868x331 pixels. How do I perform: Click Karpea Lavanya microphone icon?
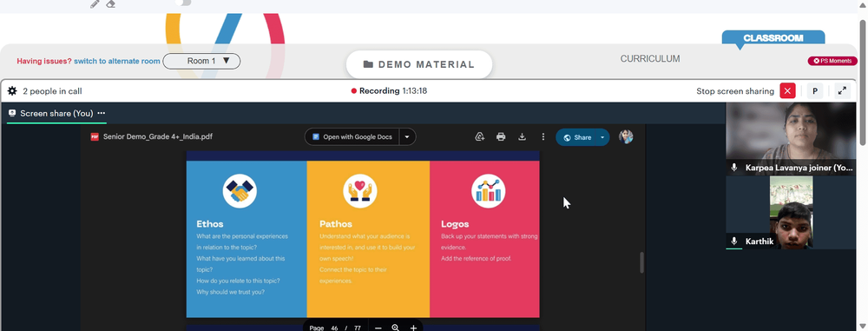(734, 168)
